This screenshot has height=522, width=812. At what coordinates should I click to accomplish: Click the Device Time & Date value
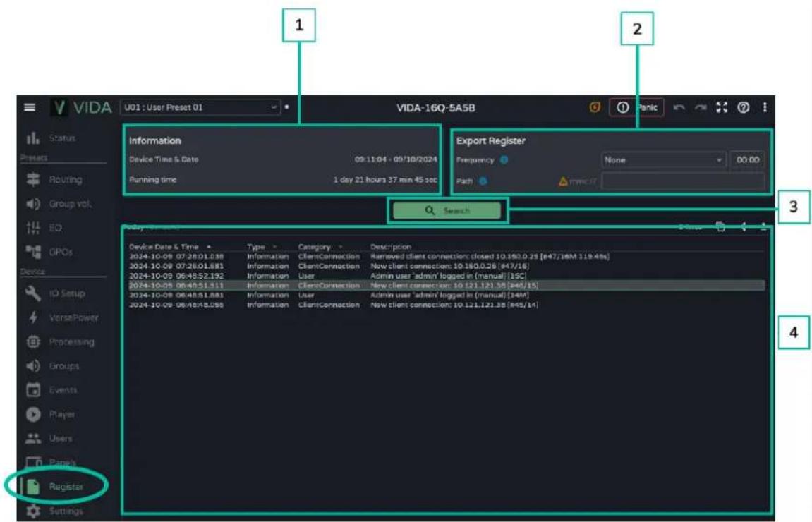coord(396,159)
